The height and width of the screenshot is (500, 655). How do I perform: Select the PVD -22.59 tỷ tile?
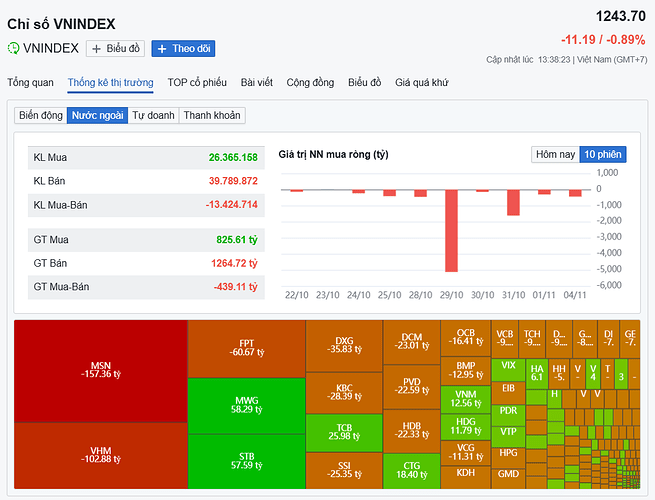click(x=411, y=387)
